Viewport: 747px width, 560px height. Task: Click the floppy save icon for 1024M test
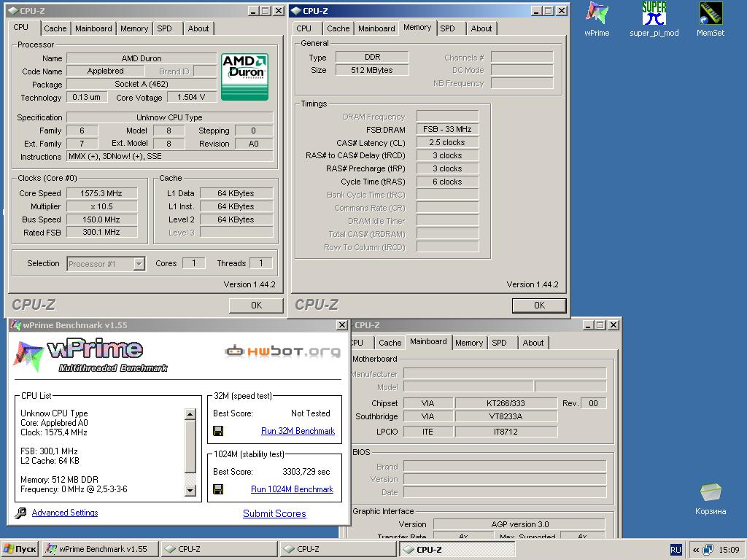[x=218, y=489]
